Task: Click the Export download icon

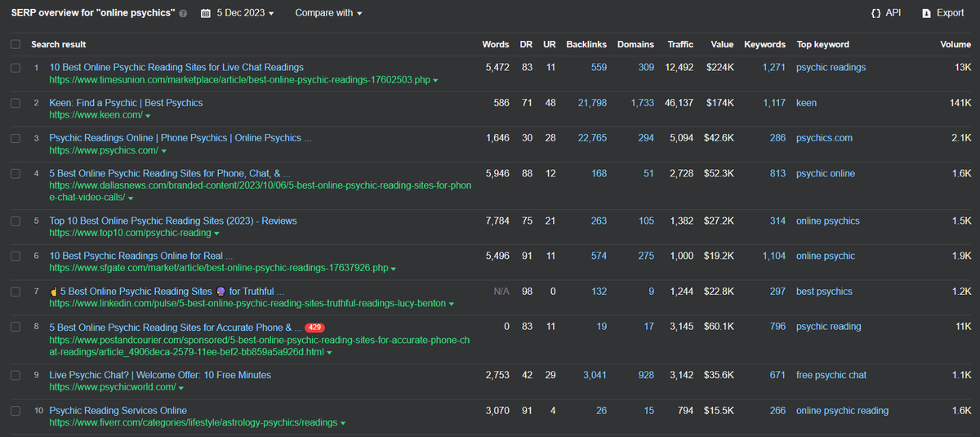Action: (926, 13)
